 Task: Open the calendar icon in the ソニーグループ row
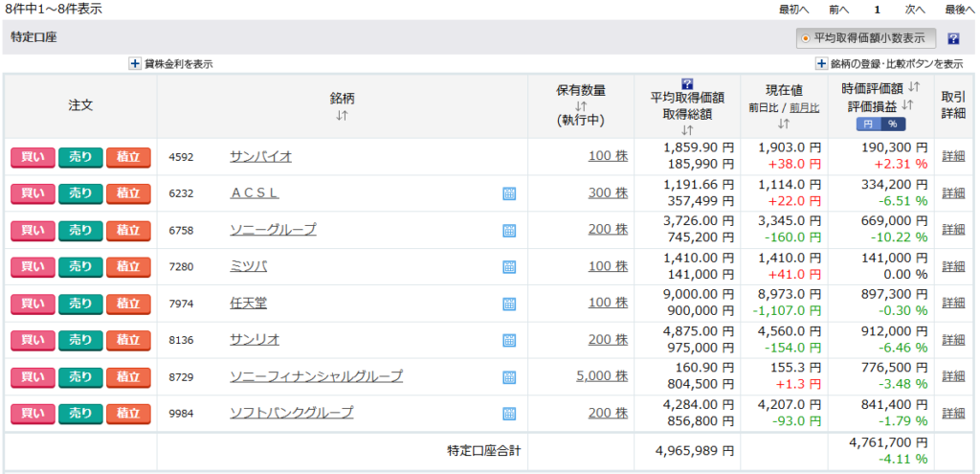[509, 230]
